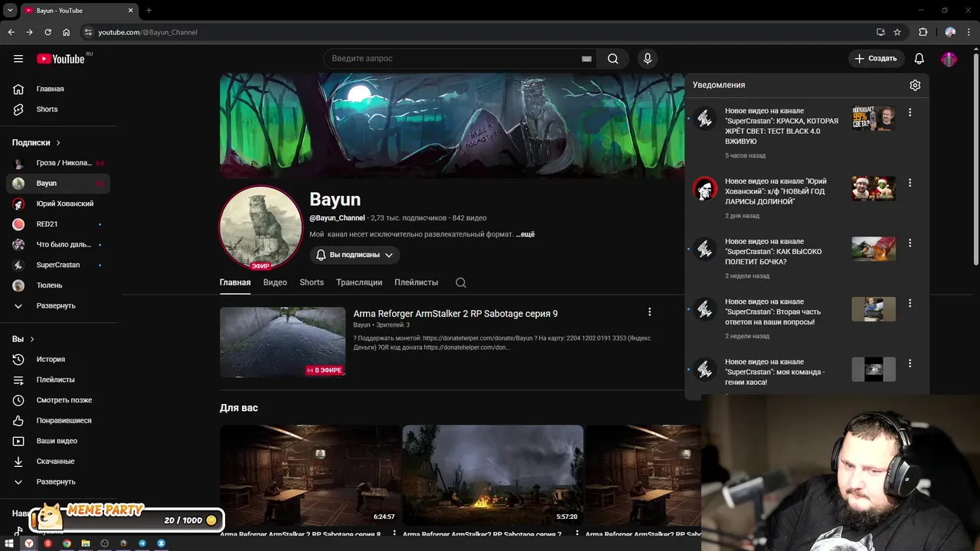Open the YouTube hamburger guide menu

click(x=18, y=58)
